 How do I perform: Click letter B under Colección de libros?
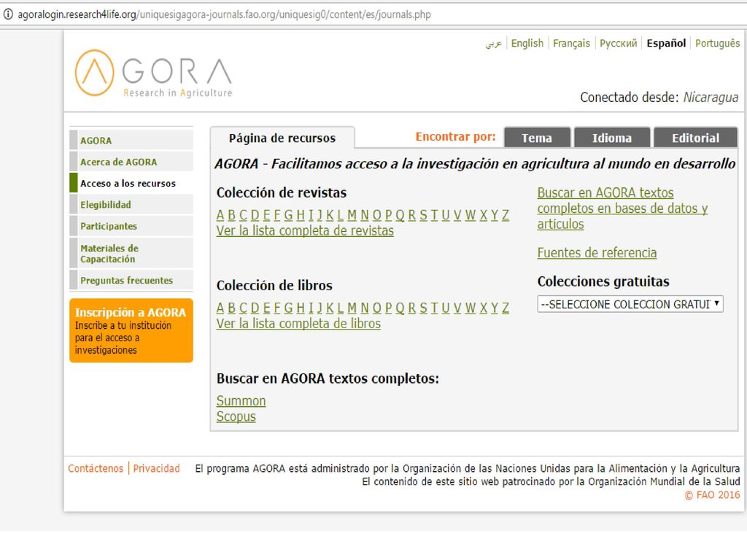coord(231,308)
